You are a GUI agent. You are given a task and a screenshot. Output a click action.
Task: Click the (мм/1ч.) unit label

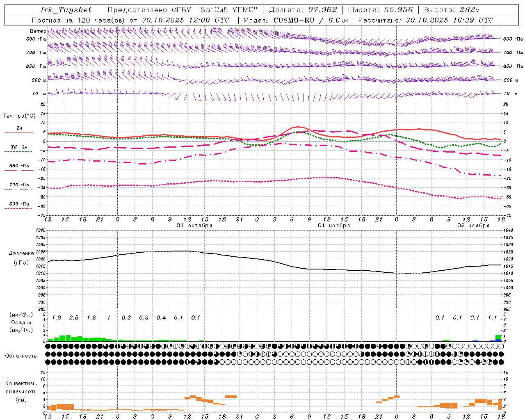click(21, 330)
